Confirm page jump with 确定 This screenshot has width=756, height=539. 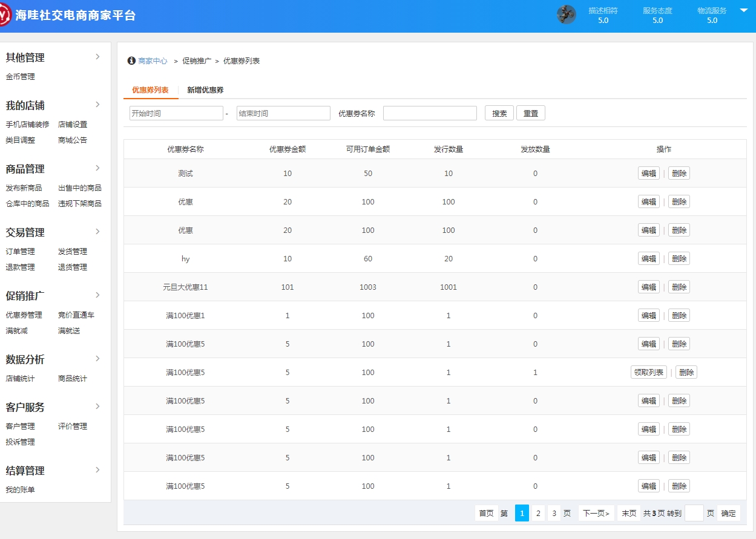(729, 513)
